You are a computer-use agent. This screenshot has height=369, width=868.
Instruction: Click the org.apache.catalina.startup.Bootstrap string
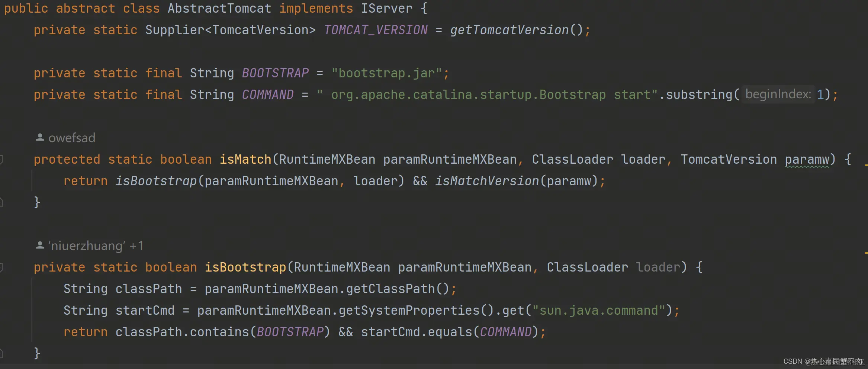pyautogui.click(x=469, y=94)
